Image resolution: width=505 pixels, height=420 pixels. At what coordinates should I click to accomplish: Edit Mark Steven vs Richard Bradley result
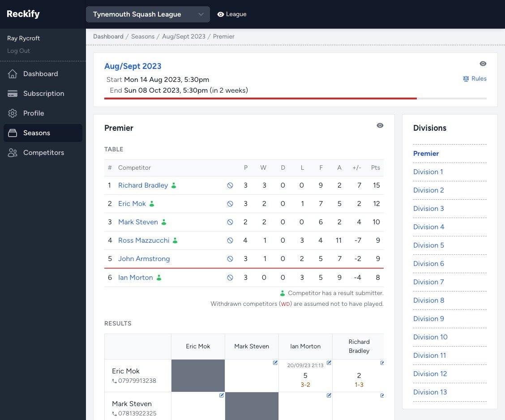point(382,395)
